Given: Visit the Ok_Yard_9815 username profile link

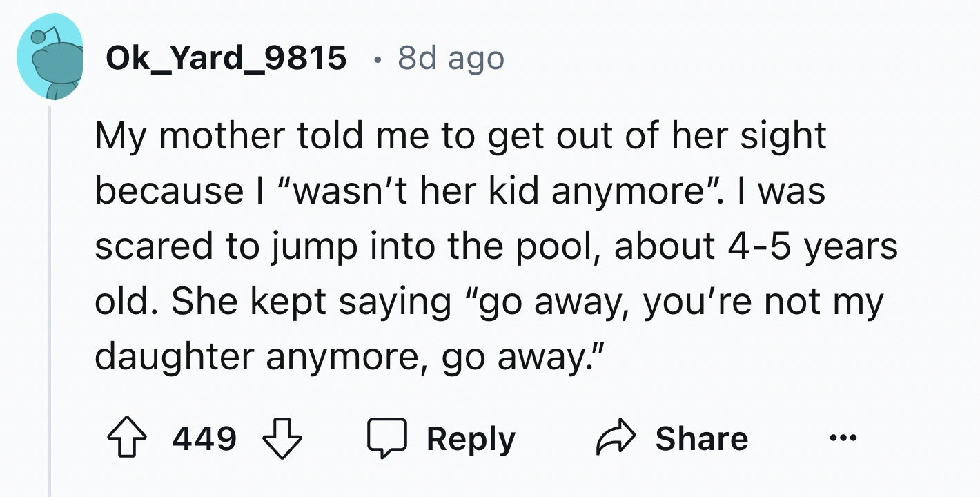Looking at the screenshot, I should [x=226, y=59].
